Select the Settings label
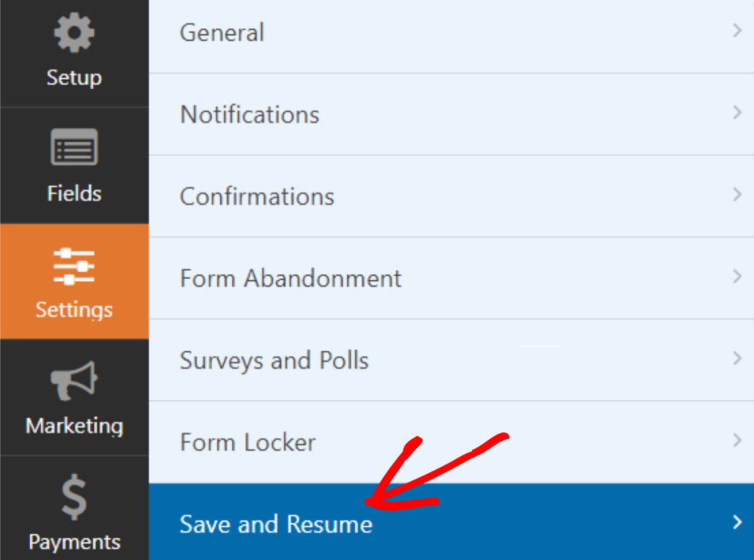Viewport: 754px width, 560px height. [x=74, y=310]
